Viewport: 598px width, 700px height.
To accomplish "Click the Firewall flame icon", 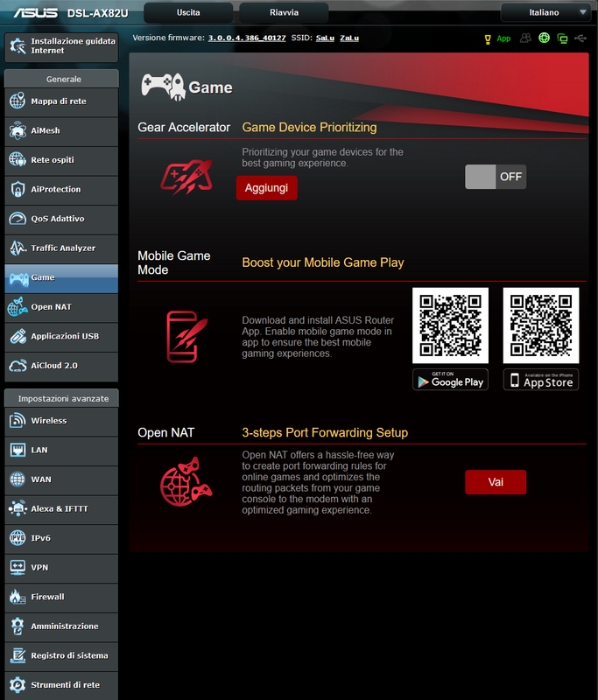I will [18, 597].
